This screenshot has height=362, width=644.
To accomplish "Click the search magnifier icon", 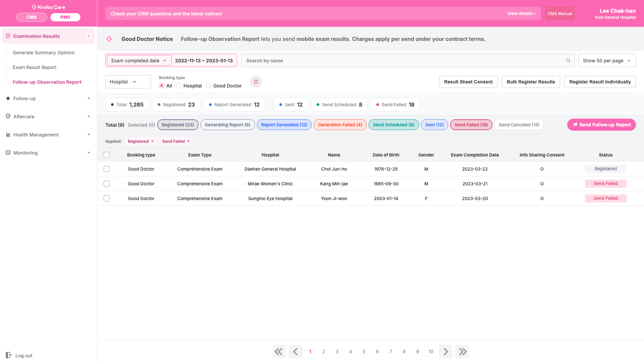I will (568, 60).
